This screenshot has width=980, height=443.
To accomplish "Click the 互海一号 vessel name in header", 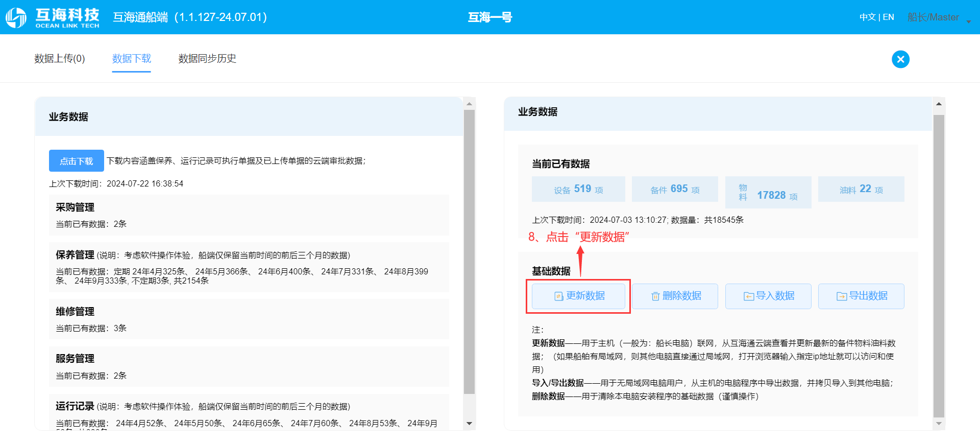I will 490,17.
